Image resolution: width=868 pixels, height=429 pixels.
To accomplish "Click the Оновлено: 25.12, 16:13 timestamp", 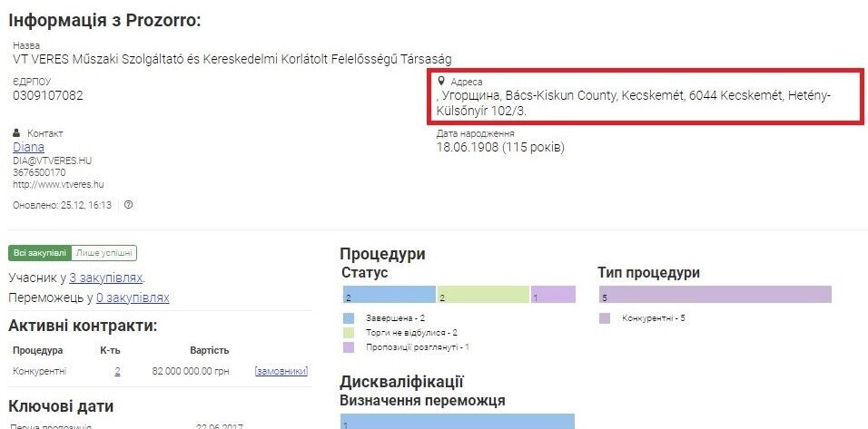I will tap(62, 205).
